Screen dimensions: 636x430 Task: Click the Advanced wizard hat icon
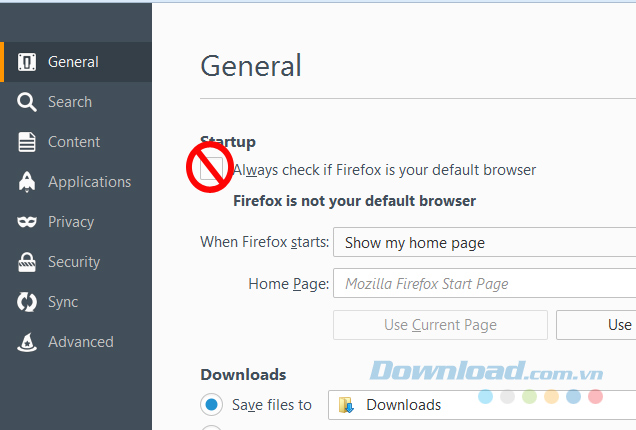click(28, 342)
